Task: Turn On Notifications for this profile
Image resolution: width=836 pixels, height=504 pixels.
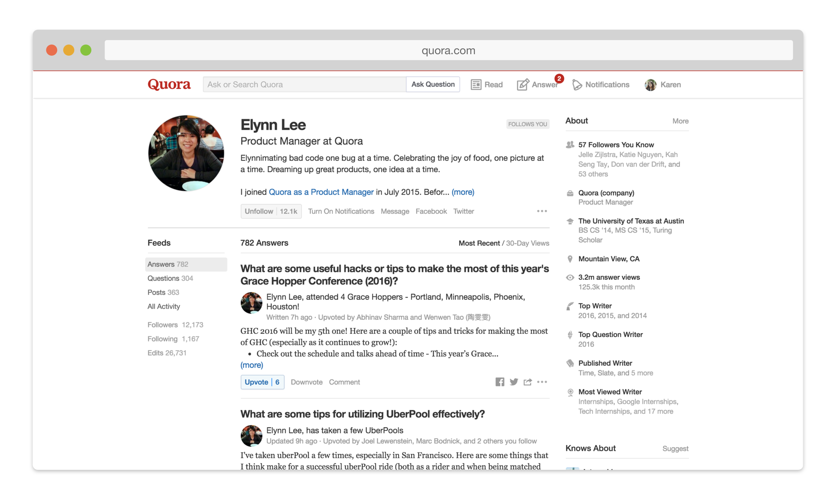Action: click(x=341, y=211)
